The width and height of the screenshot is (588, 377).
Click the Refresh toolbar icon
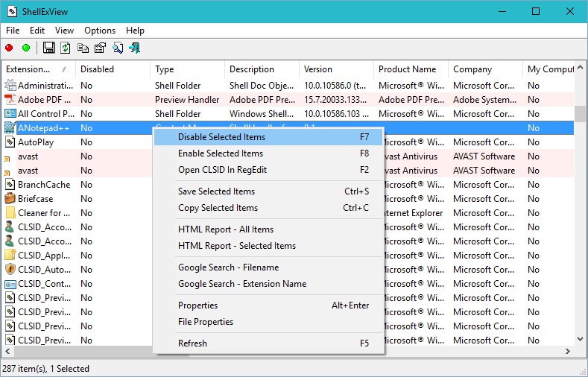[66, 48]
